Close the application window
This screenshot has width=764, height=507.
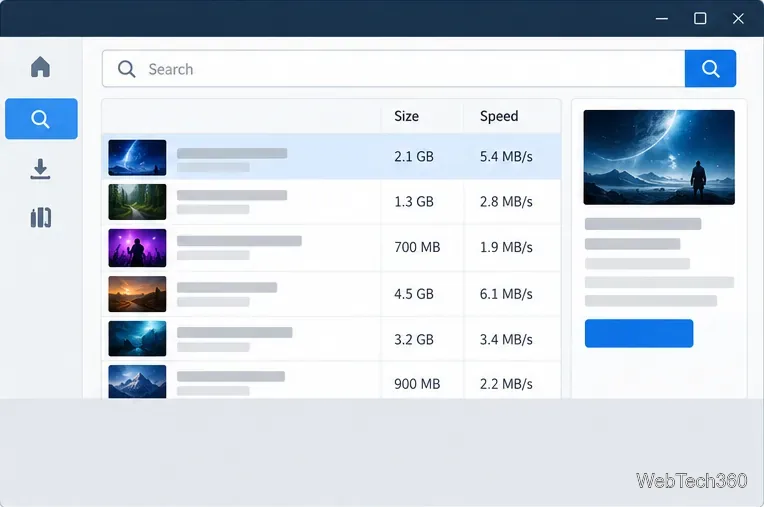pos(738,19)
